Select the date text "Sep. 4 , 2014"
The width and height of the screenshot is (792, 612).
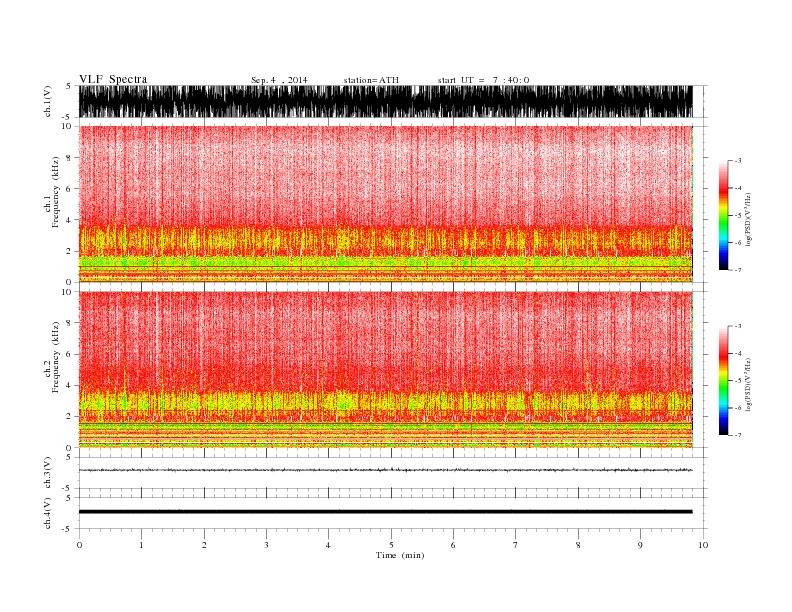coord(279,80)
